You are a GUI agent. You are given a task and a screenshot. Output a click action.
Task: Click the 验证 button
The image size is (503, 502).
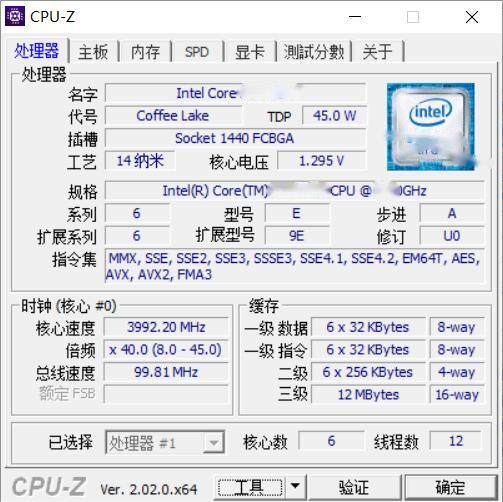click(354, 487)
